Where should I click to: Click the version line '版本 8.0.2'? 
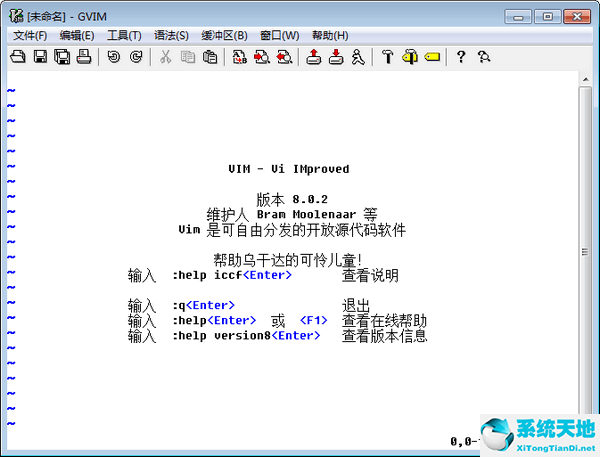click(x=292, y=199)
